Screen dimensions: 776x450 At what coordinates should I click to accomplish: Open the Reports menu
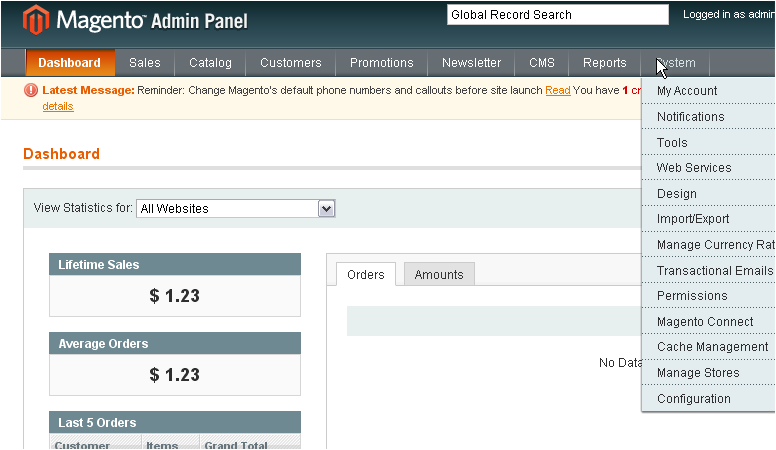click(604, 63)
